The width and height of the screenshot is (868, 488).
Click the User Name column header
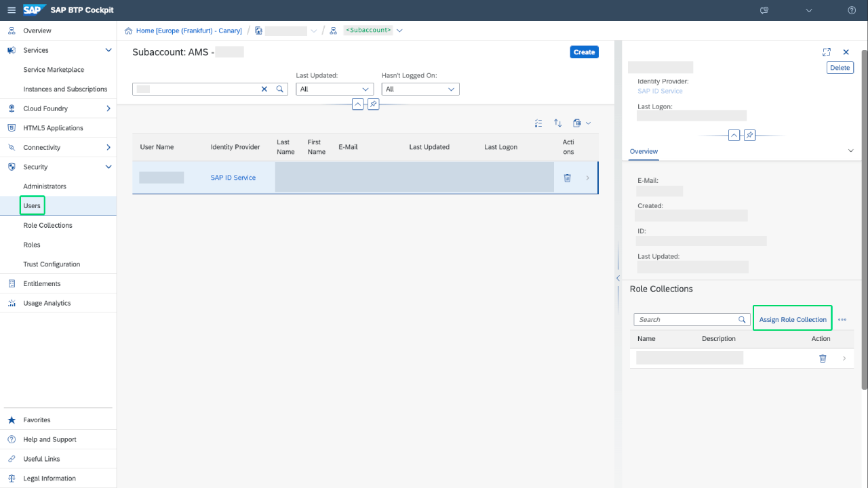[157, 147]
